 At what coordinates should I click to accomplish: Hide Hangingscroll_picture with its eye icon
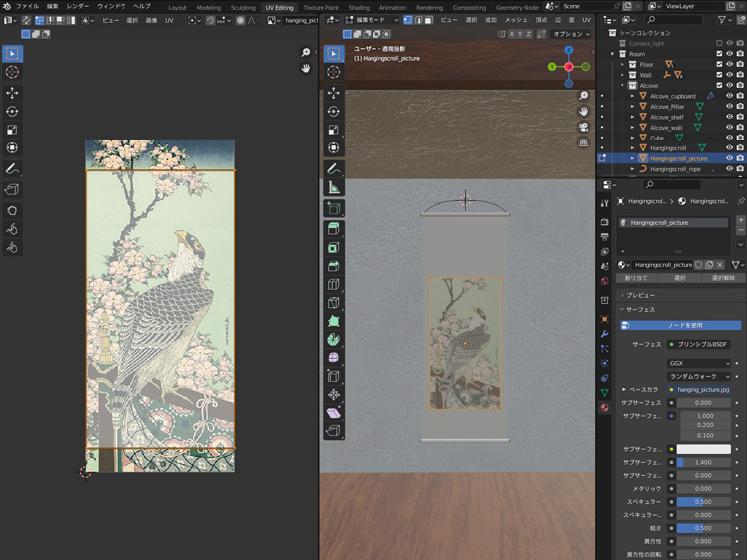click(729, 158)
